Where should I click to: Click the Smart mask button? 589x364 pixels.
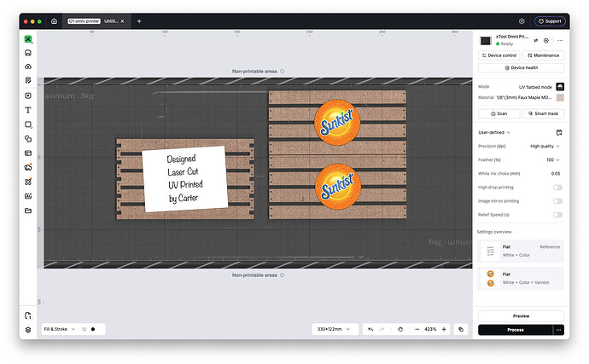coord(543,113)
